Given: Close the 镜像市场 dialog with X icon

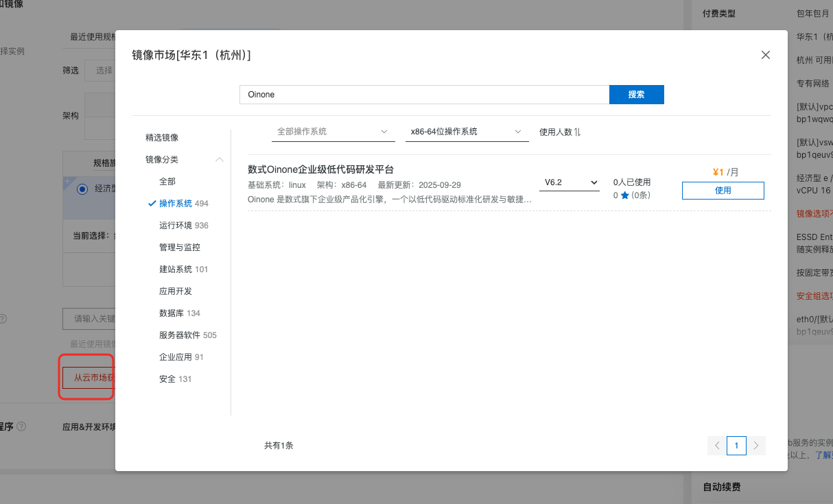Looking at the screenshot, I should [x=766, y=55].
